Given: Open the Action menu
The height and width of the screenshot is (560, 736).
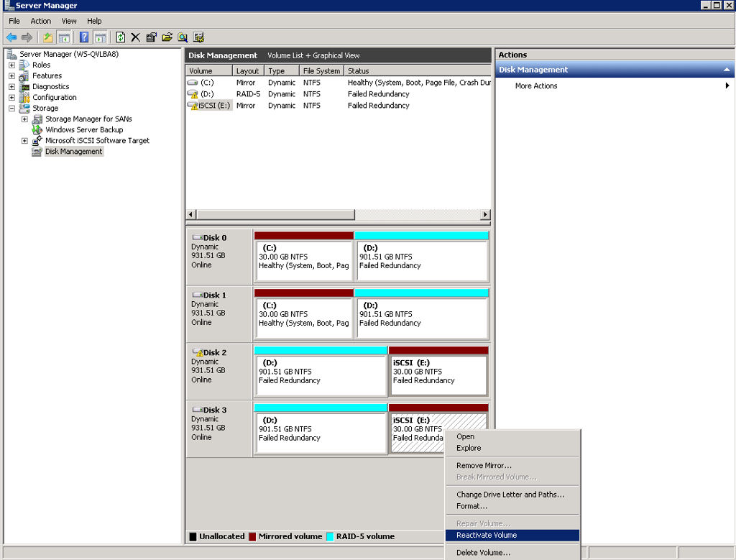Looking at the screenshot, I should 41,21.
